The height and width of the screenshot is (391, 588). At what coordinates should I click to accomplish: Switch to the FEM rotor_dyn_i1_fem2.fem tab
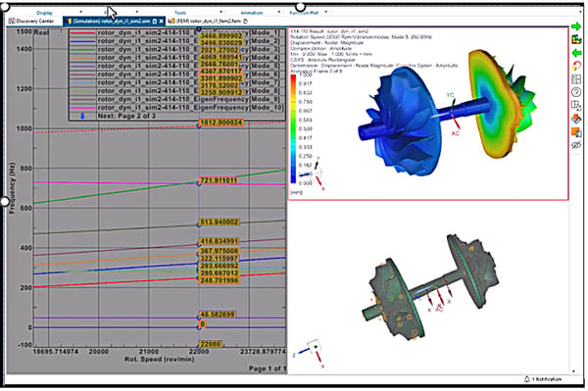pos(207,21)
